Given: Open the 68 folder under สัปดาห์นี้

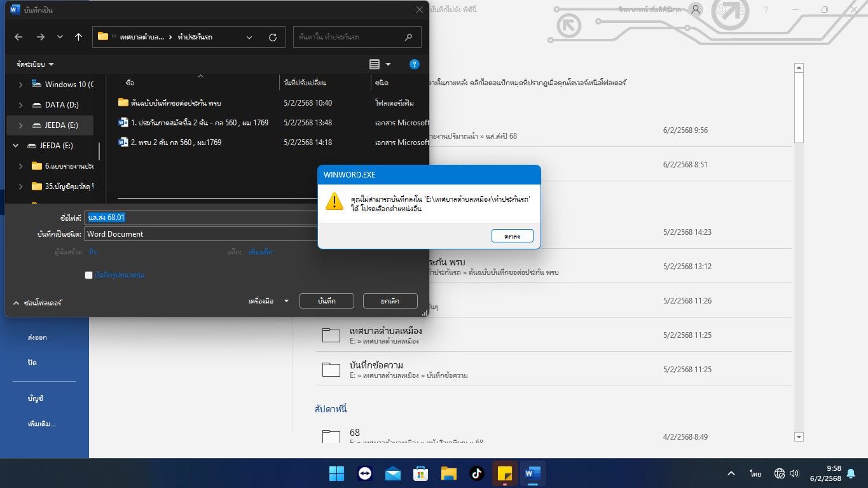Looking at the screenshot, I should [x=554, y=436].
